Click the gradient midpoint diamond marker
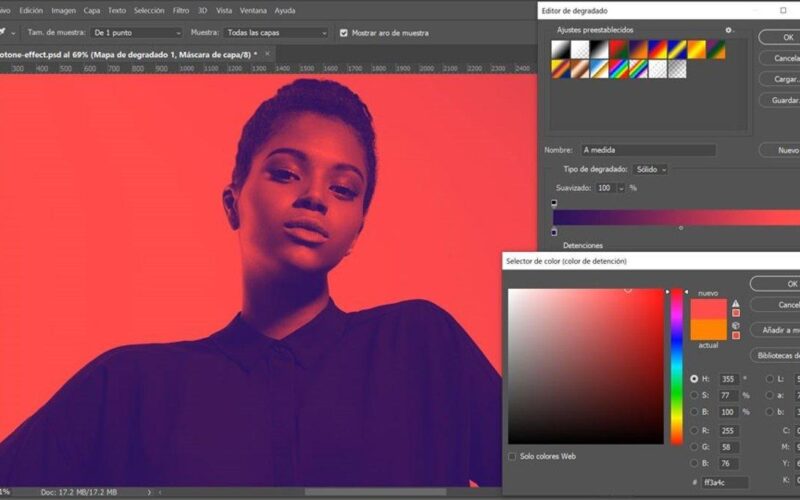This screenshot has height=500, width=800. pos(681,228)
